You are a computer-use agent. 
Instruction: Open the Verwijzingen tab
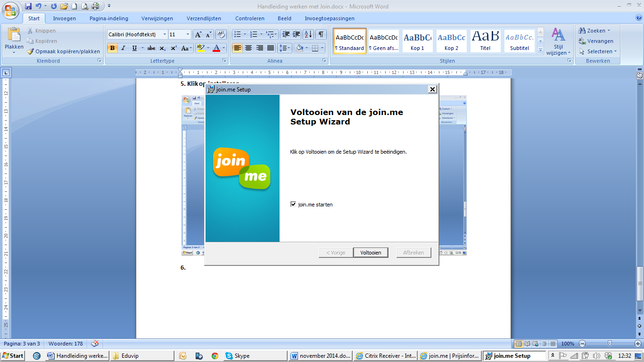157,18
